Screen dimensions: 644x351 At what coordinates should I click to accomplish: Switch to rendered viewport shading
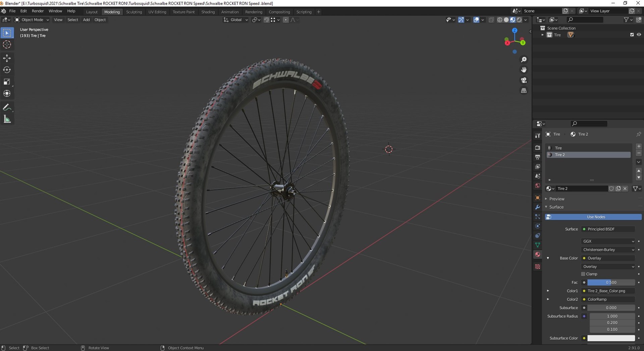(519, 20)
